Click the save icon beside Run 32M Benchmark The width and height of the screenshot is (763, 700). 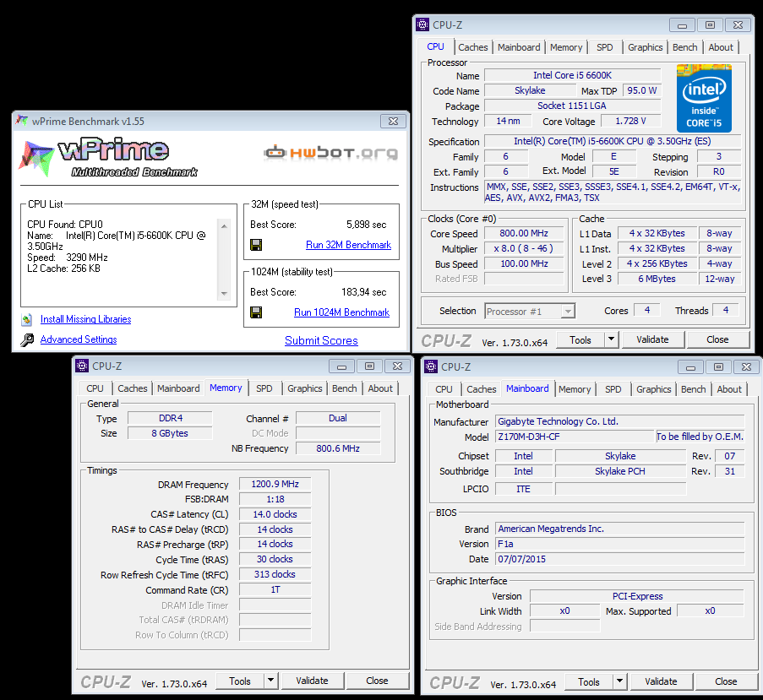[x=256, y=245]
